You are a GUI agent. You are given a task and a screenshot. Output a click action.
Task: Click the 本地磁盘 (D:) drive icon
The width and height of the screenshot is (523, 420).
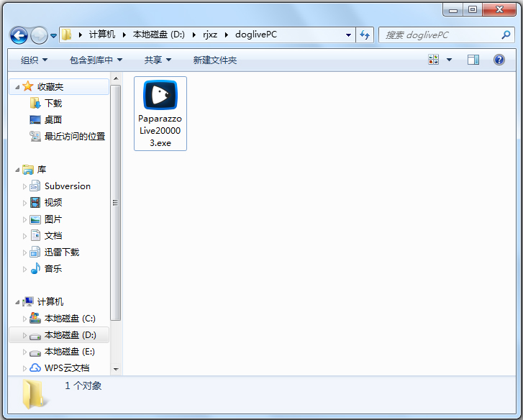[35, 337]
